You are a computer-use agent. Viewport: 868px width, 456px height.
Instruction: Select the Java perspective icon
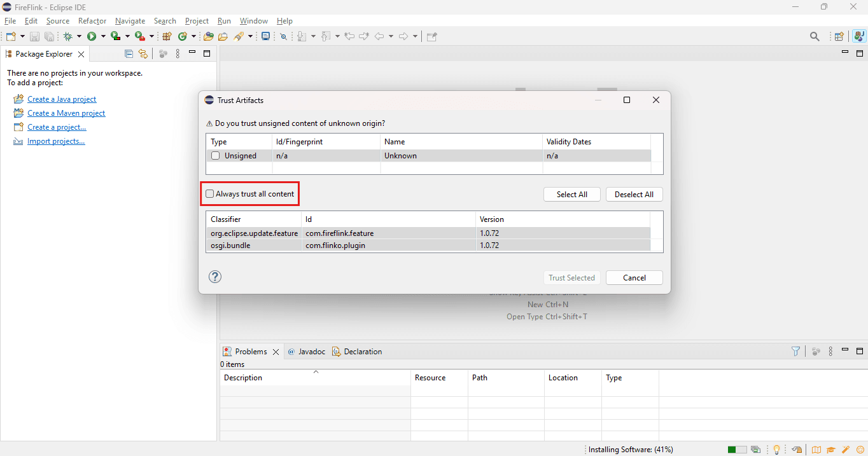(859, 37)
